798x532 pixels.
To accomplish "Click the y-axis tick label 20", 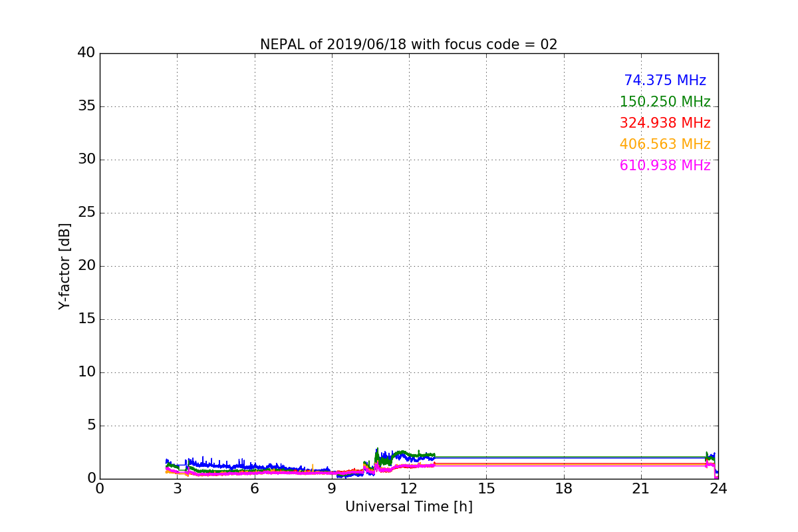I will (x=86, y=266).
